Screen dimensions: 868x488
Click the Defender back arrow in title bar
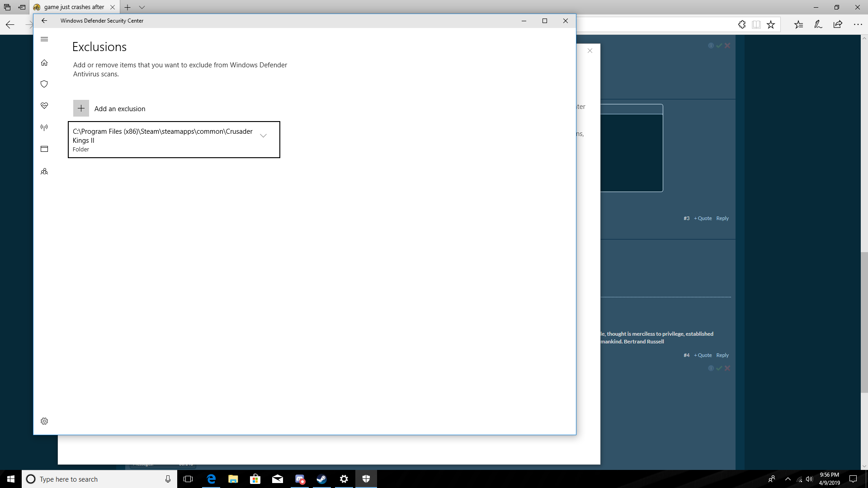[44, 21]
